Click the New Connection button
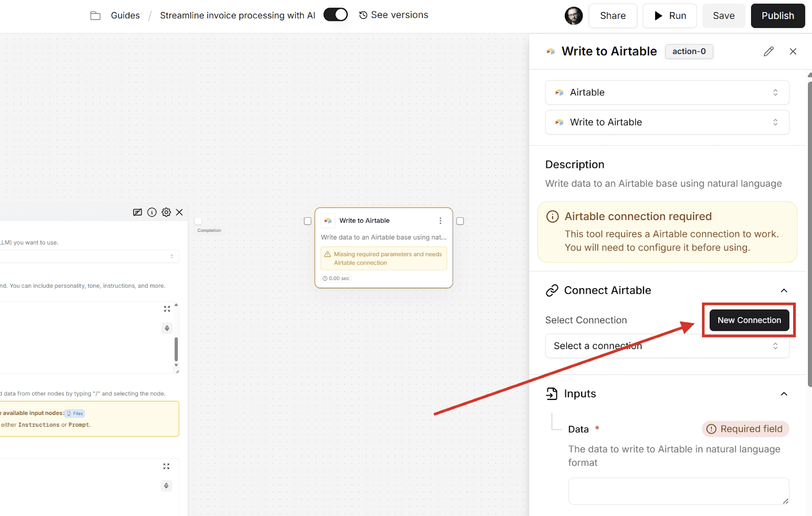This screenshot has width=812, height=516. [749, 320]
